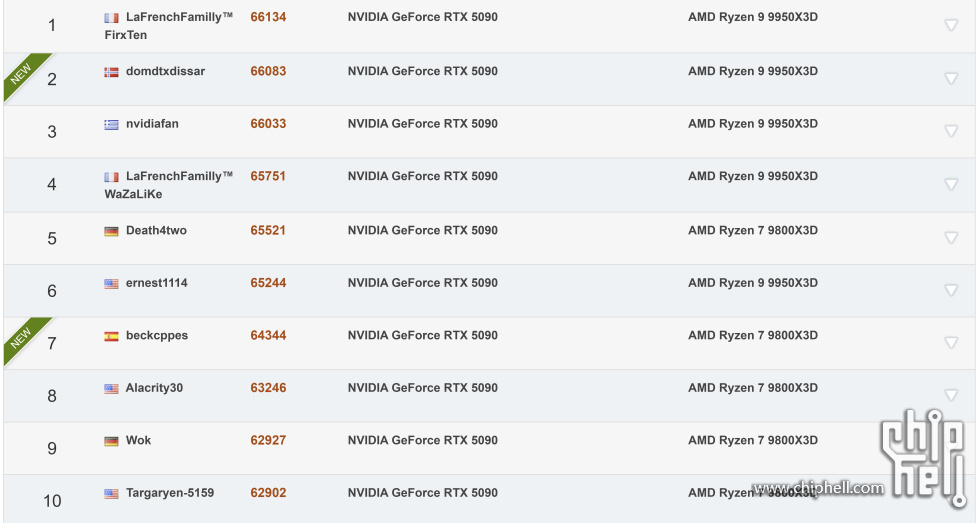Screen dimensions: 980x523
Task: Click the US flag next to ernest1114
Action: (111, 284)
